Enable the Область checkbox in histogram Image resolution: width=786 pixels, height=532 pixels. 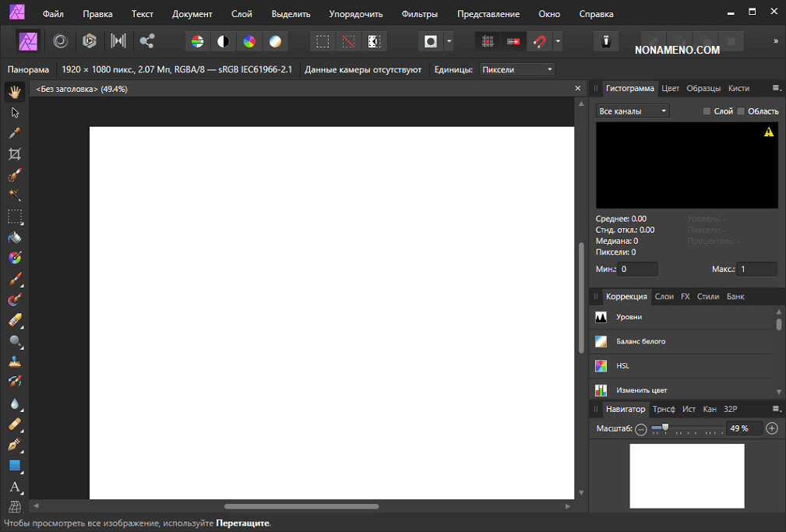(741, 111)
